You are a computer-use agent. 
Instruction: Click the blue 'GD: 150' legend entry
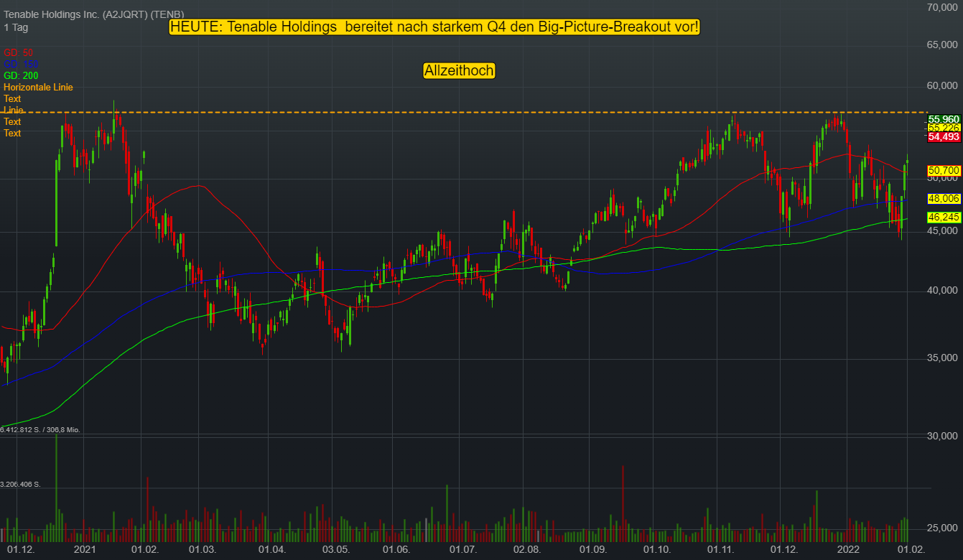pos(21,64)
